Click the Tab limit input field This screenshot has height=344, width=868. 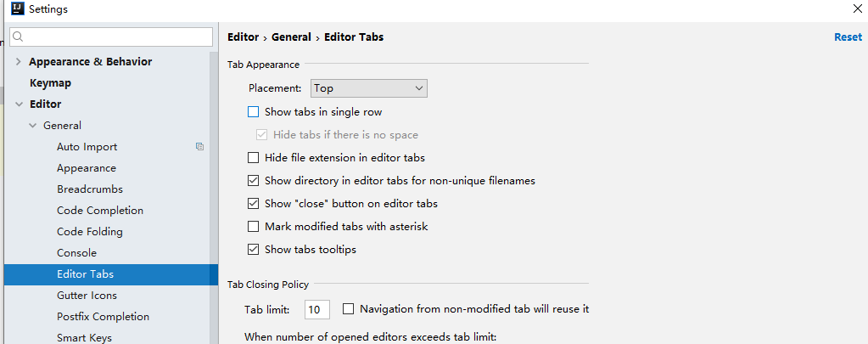click(x=317, y=310)
